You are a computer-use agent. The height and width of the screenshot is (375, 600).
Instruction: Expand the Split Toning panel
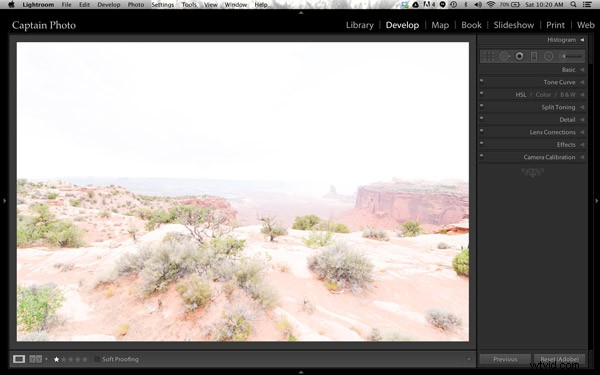582,107
